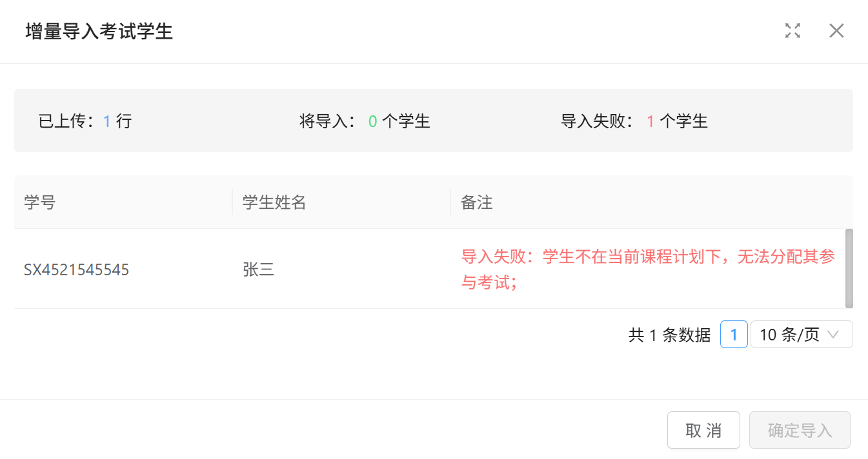The width and height of the screenshot is (868, 459).
Task: Click the dialog title 增量导入考试学生
Action: tap(99, 31)
